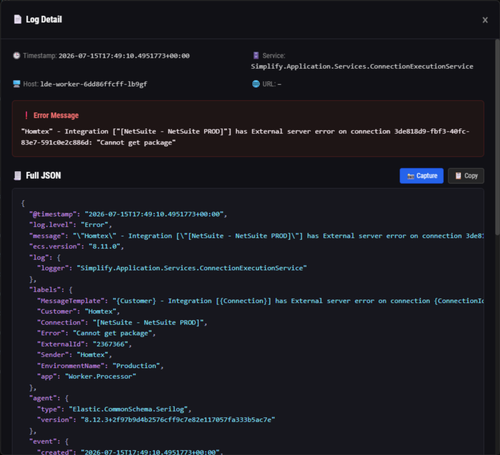Click the "agent" key in JSON
This screenshot has width=500, height=455.
(x=43, y=398)
